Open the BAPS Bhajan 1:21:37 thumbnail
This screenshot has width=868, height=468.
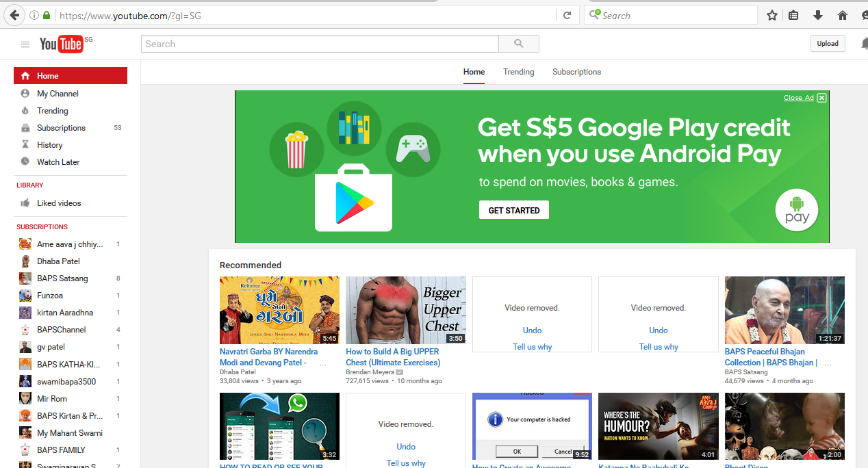[x=784, y=310]
